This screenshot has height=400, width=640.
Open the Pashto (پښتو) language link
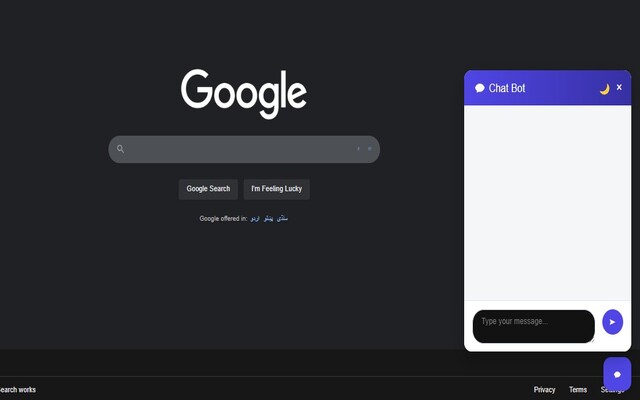268,218
